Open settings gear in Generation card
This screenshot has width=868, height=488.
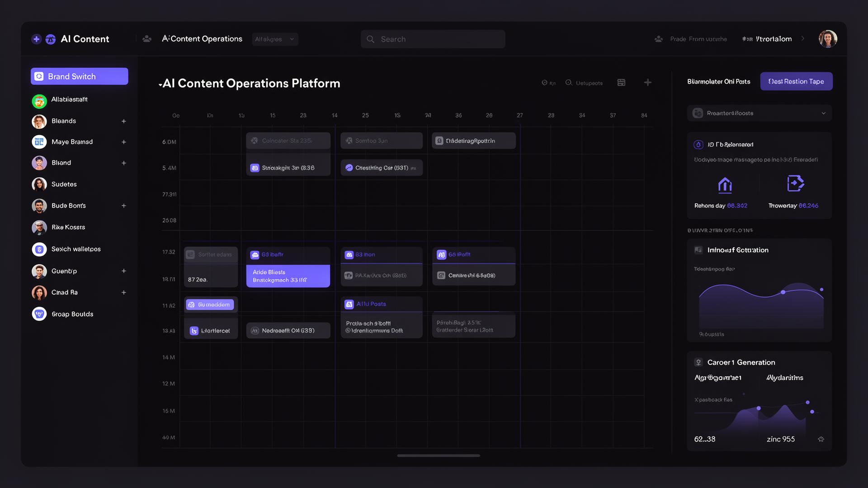821,439
